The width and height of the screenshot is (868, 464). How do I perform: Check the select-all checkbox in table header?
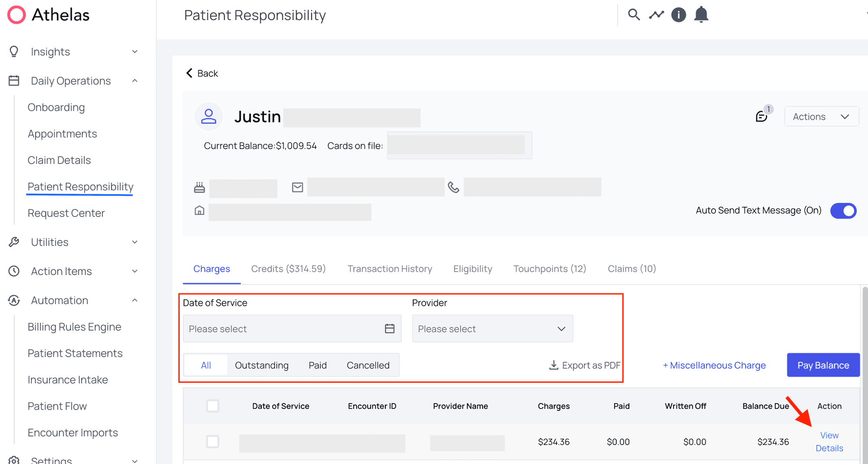click(213, 406)
